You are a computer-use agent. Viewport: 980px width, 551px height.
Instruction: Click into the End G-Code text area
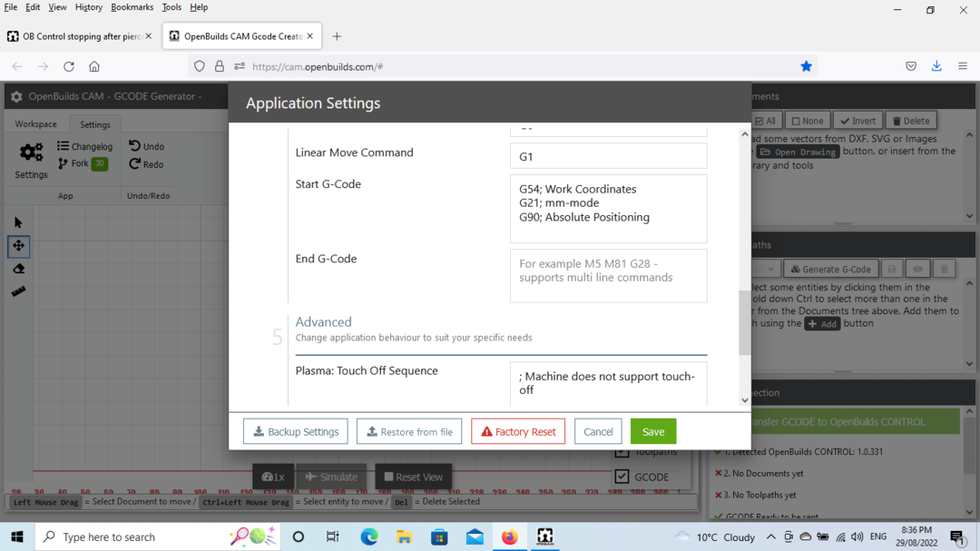coord(609,276)
